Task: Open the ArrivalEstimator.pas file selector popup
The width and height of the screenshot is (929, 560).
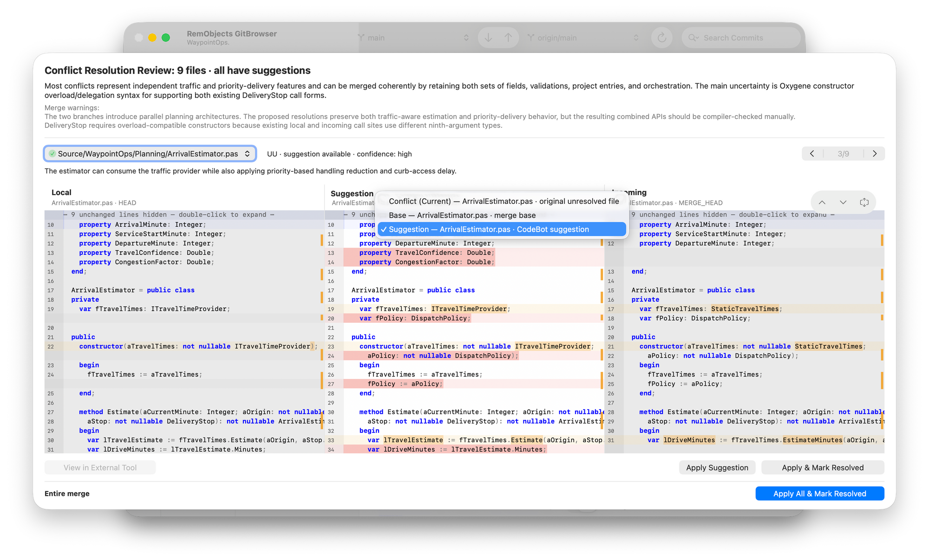Action: point(150,154)
